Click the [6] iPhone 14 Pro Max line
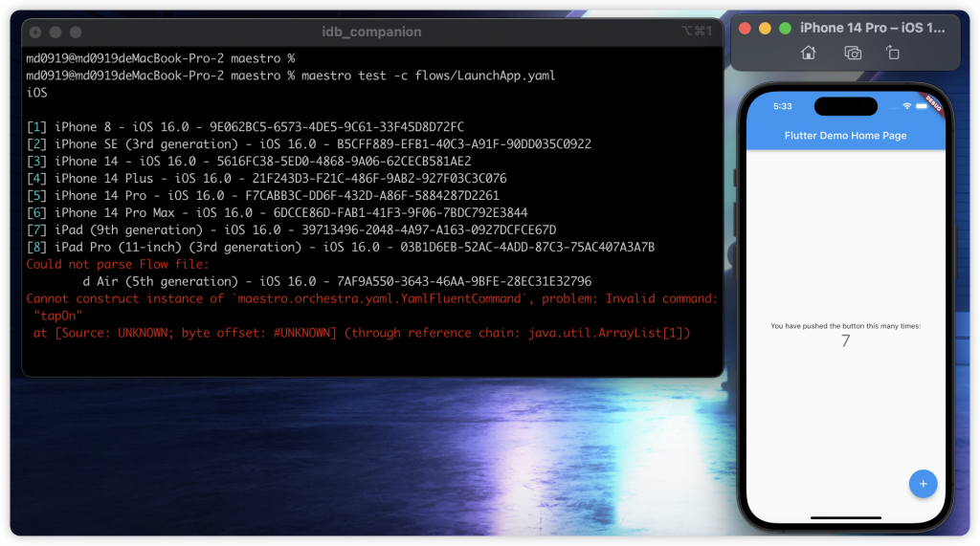The width and height of the screenshot is (980, 546). point(277,213)
